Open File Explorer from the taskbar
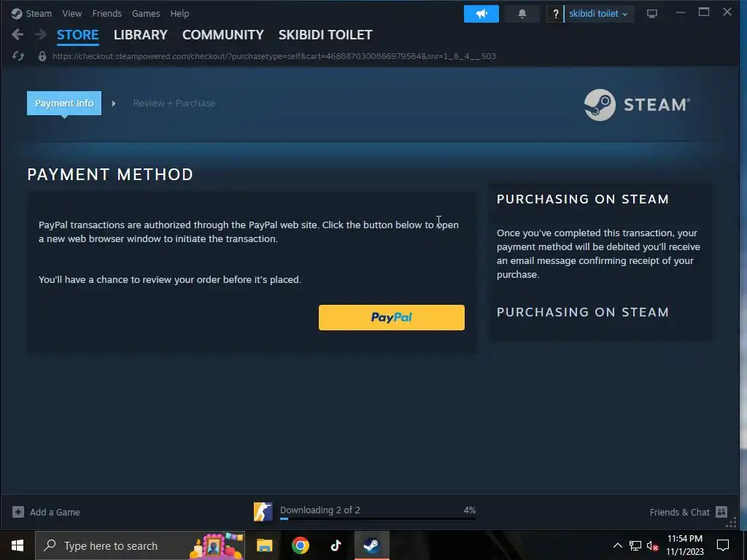Image resolution: width=747 pixels, height=560 pixels. click(264, 545)
